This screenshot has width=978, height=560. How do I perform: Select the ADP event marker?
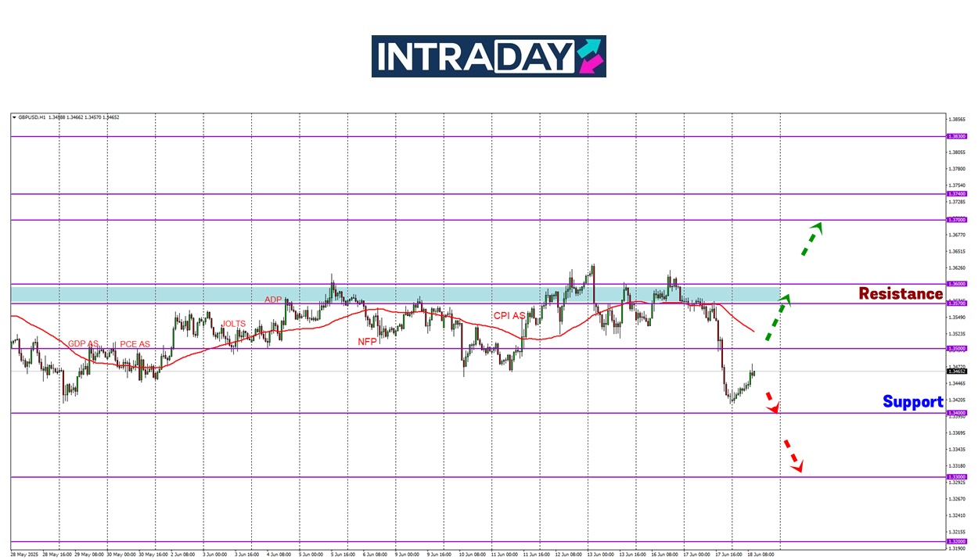tap(273, 300)
